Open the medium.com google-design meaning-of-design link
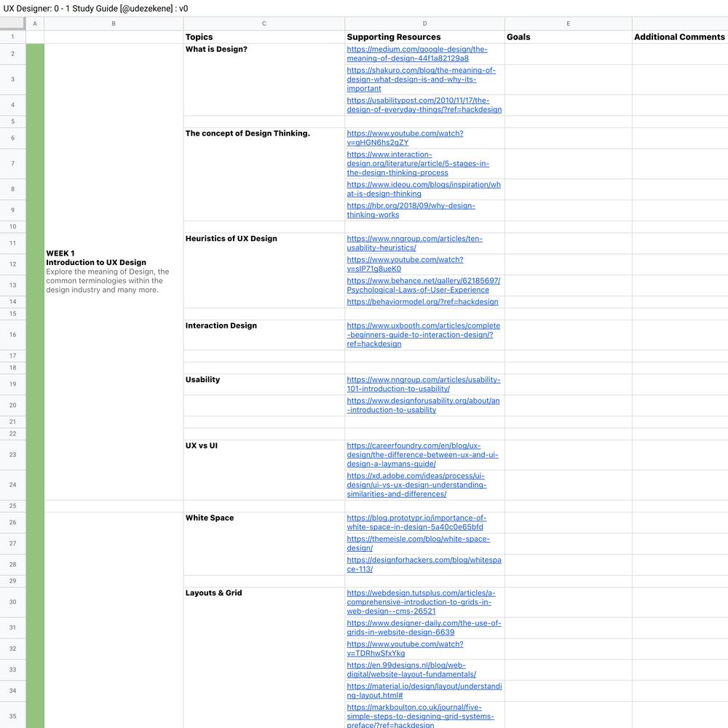Viewport: 728px width, 728px height. 417,54
